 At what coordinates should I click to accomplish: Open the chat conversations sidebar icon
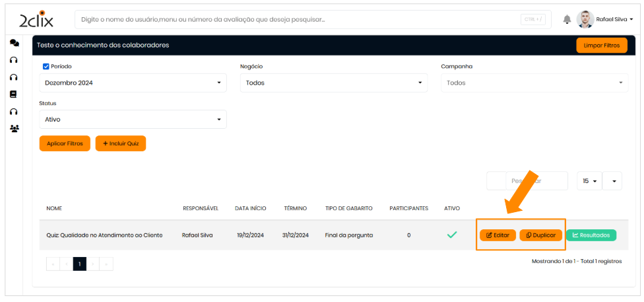pyautogui.click(x=14, y=43)
